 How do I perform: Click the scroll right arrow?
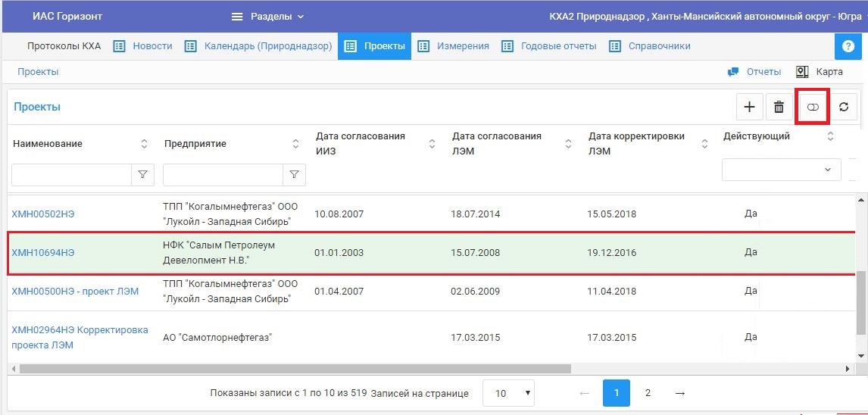pyautogui.click(x=847, y=369)
